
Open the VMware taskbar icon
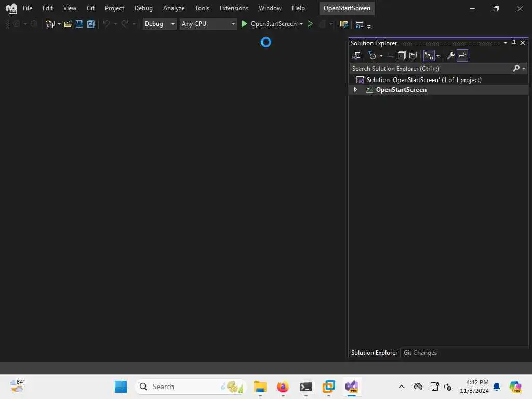(328, 387)
